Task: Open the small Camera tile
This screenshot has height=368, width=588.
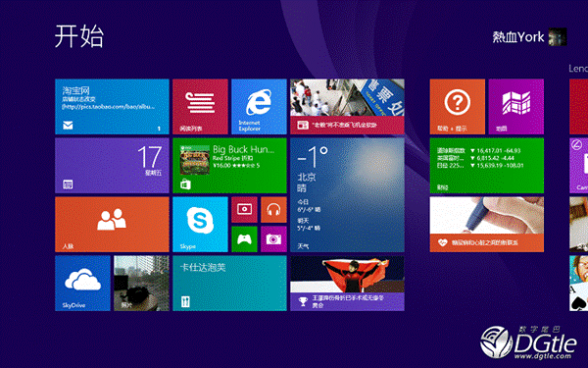Action: point(273,239)
